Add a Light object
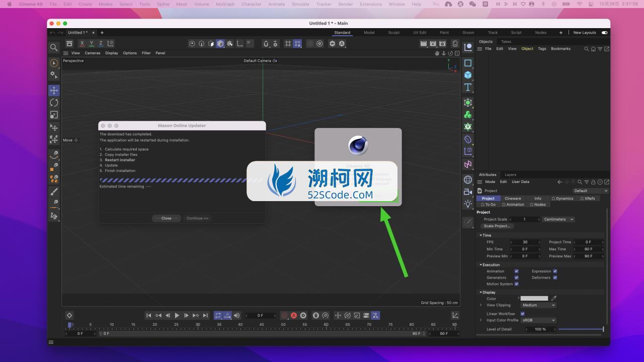 click(468, 204)
